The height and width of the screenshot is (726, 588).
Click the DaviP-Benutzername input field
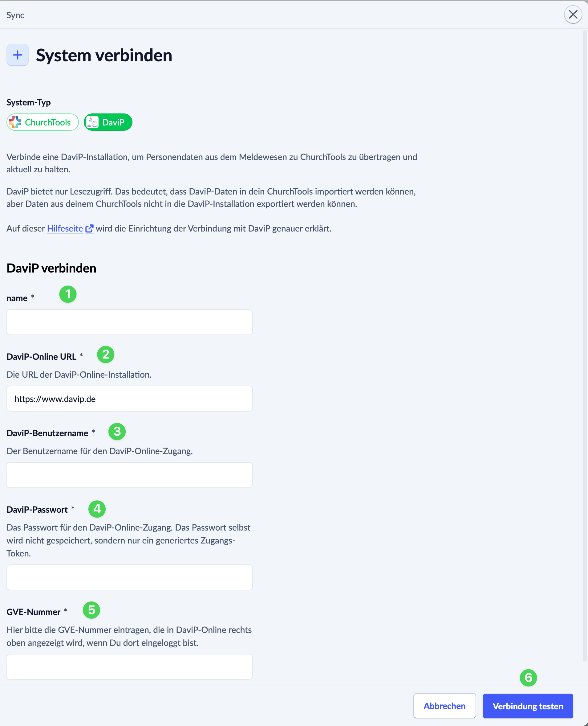(130, 476)
